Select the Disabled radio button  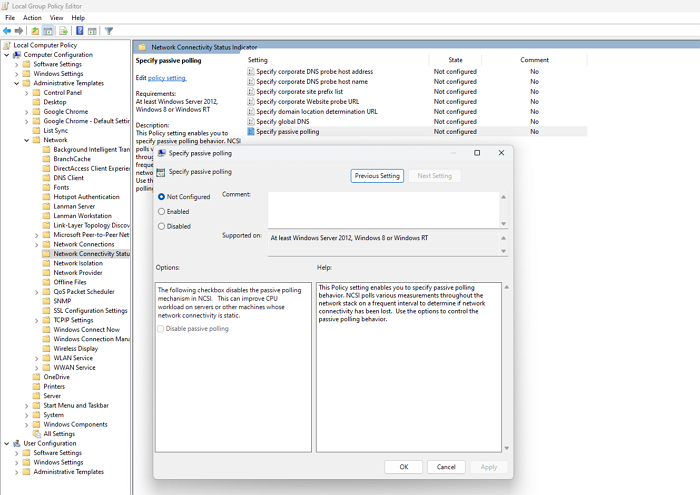point(162,226)
